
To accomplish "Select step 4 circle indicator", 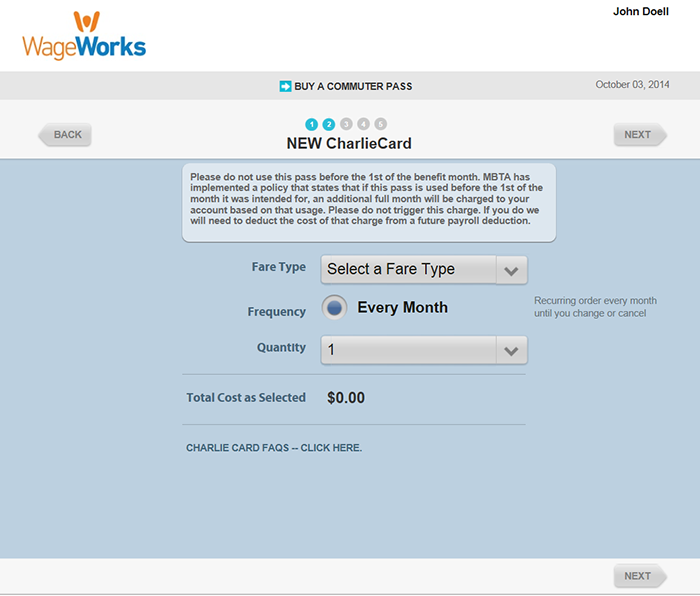I will [363, 124].
